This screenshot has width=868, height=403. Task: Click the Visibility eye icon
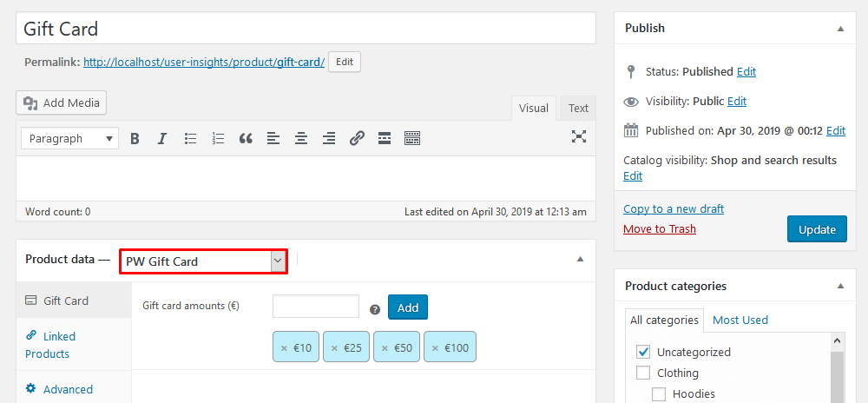630,102
